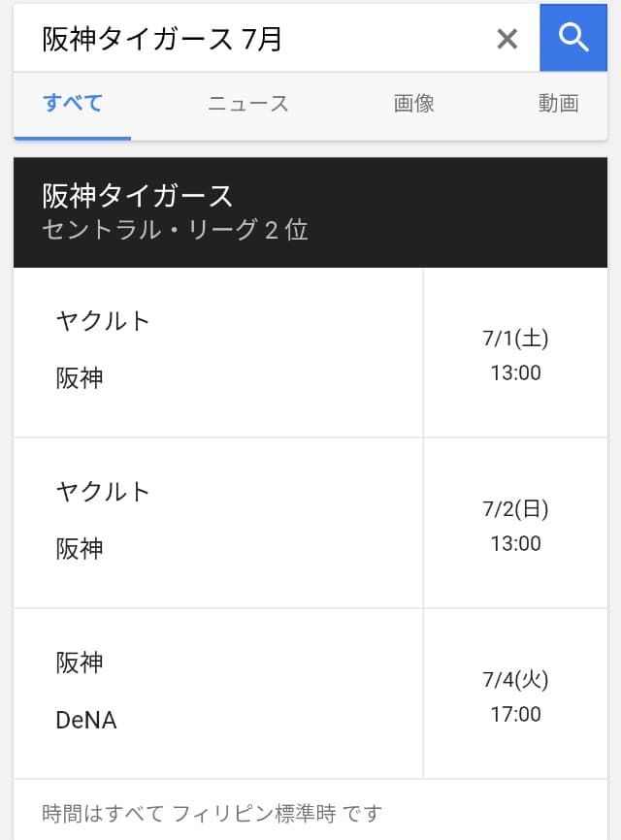Open the 阪神 vs DeNA game row

[x=218, y=693]
